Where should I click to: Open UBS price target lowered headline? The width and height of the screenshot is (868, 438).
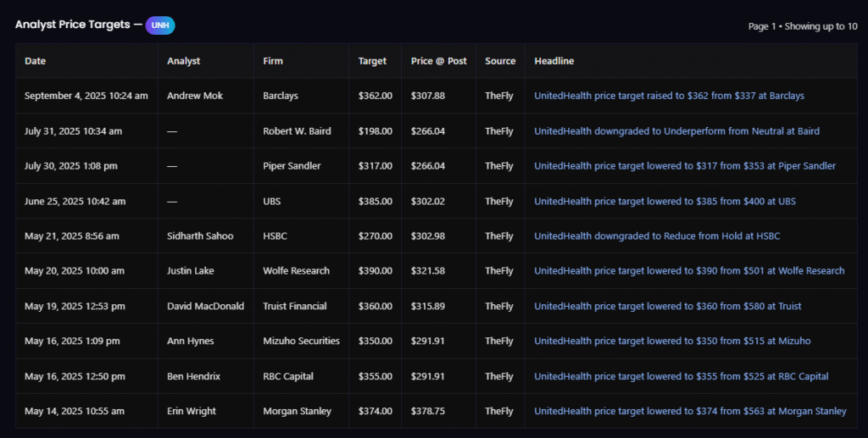click(665, 202)
